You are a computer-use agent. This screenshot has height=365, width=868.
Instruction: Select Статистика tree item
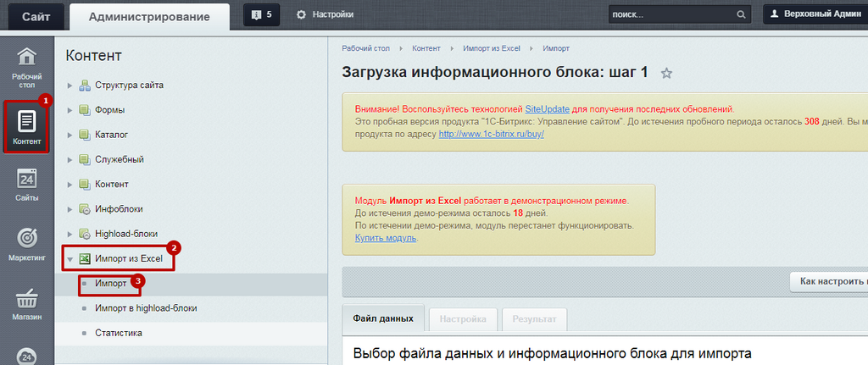coord(119,333)
